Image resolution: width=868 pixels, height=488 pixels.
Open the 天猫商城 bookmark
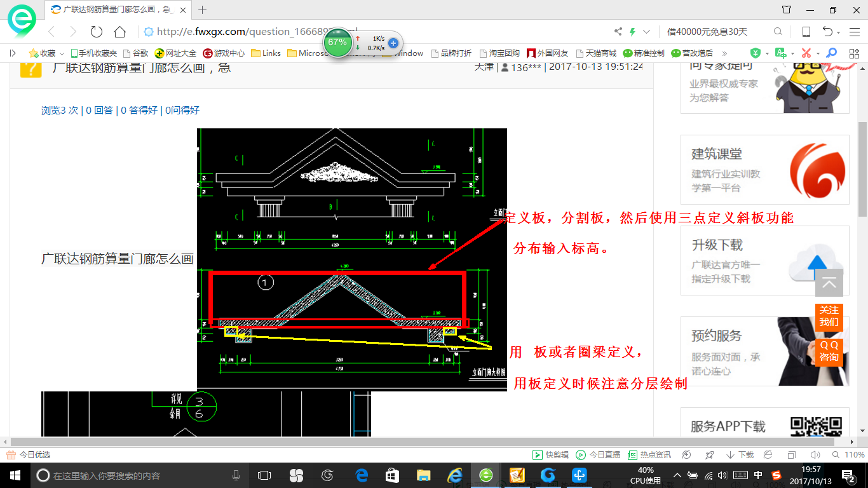coord(595,53)
